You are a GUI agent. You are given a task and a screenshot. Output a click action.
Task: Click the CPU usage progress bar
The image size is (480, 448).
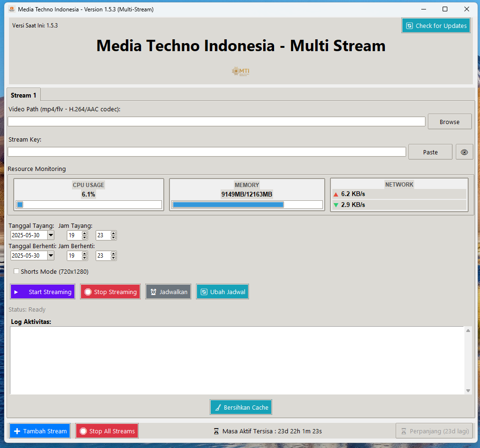tap(89, 205)
